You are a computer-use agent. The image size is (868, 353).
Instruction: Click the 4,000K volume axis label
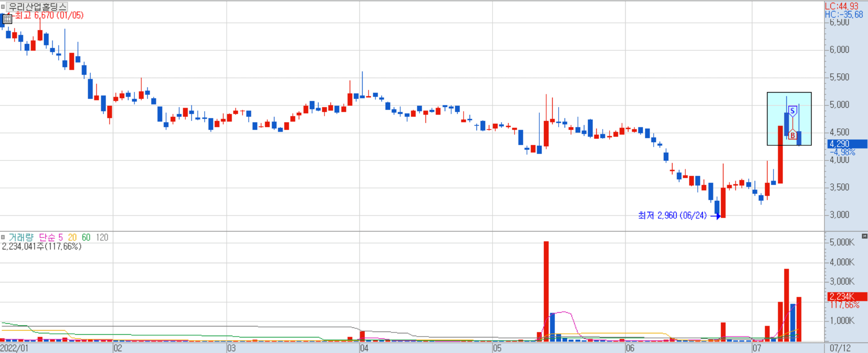pos(842,262)
